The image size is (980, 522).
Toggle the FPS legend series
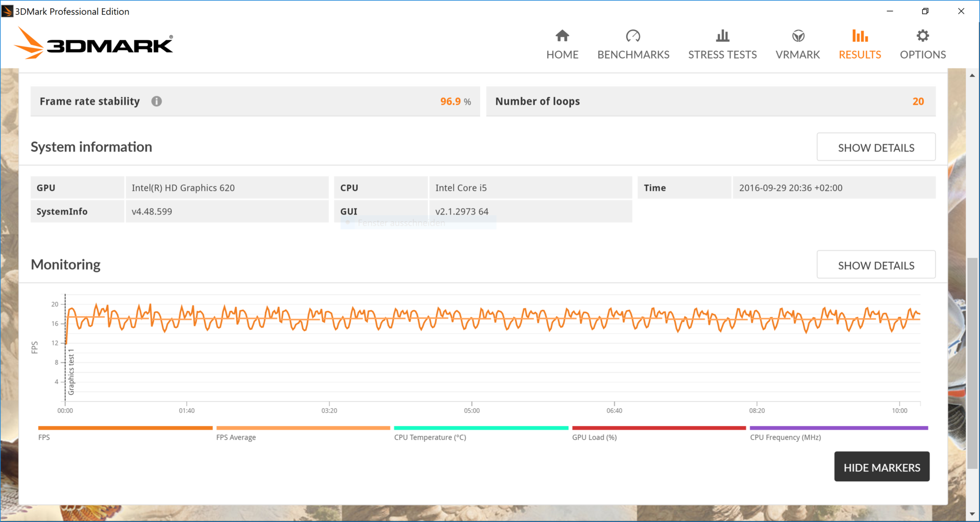point(125,432)
